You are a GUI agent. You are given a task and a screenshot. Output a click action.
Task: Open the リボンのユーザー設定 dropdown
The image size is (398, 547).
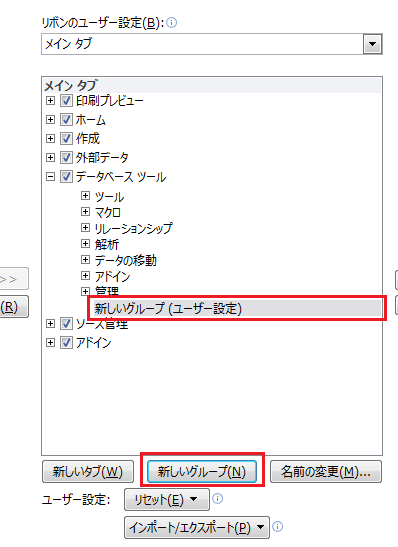(x=372, y=44)
